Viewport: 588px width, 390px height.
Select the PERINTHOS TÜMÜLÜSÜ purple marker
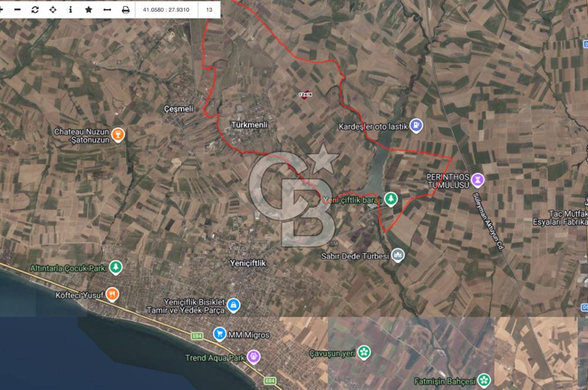(x=477, y=180)
